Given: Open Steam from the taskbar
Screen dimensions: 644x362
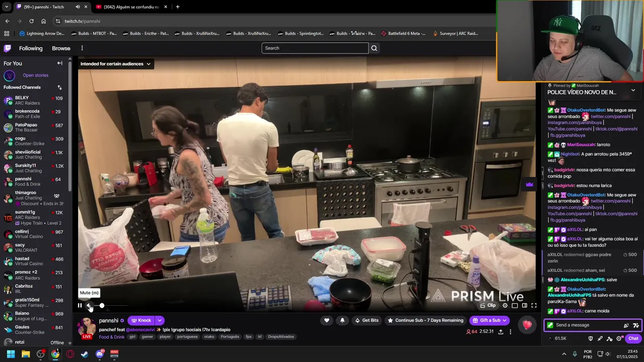Looking at the screenshot, I should click(85, 354).
